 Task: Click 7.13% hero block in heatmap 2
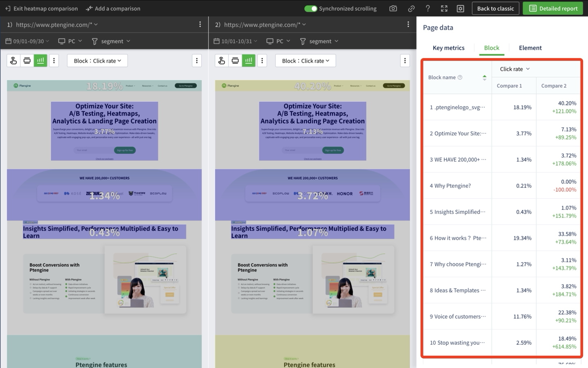[313, 131]
